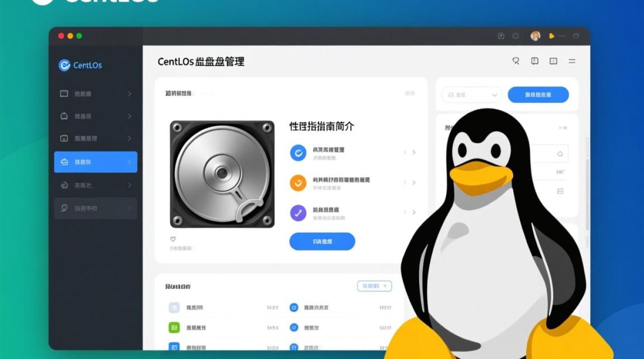Click the rounded square icon in the dark title bar

(x=516, y=36)
